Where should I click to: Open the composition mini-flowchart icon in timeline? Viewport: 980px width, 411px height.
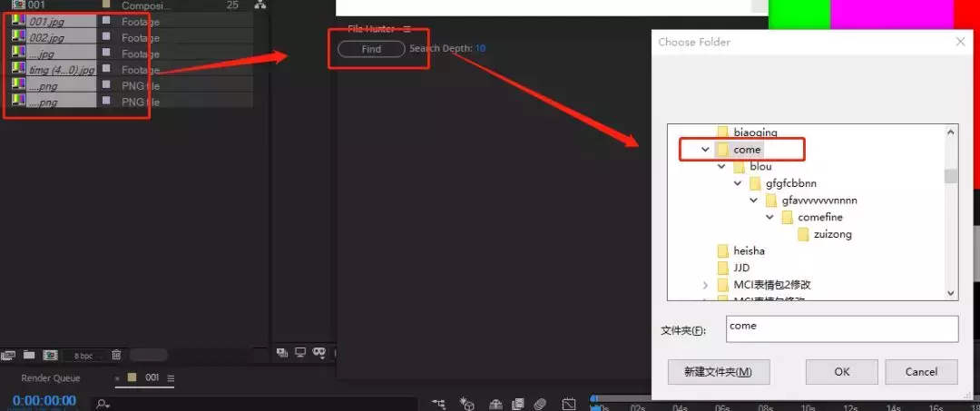(439, 404)
